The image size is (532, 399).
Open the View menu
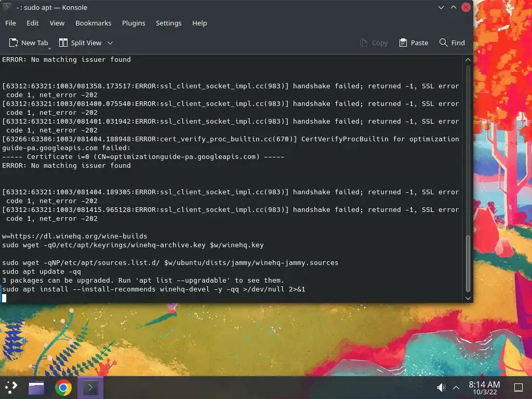pos(57,23)
